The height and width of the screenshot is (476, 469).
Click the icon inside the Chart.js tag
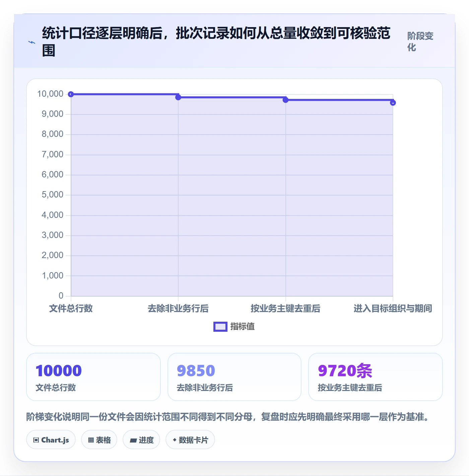pos(36,440)
